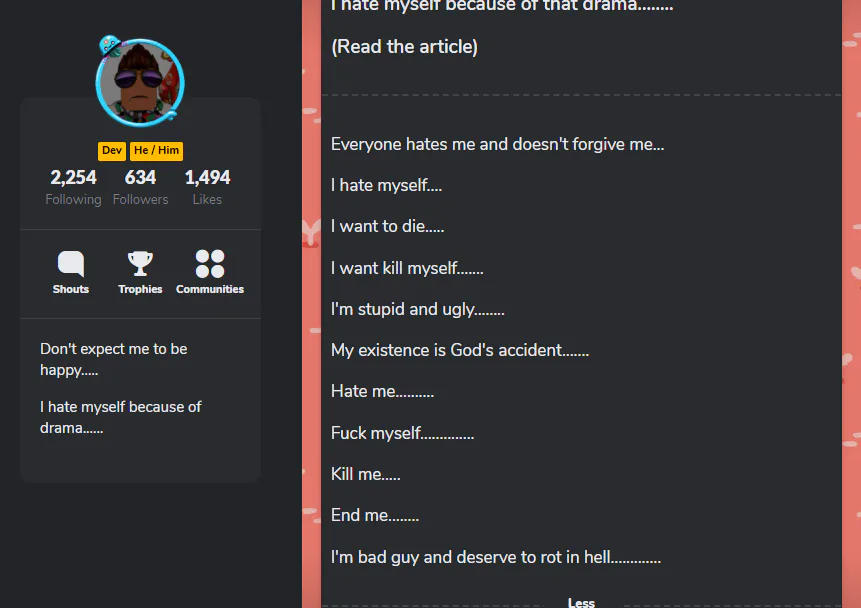The width and height of the screenshot is (861, 608).
Task: Click the avatar frame decoration badge
Action: pos(109,45)
